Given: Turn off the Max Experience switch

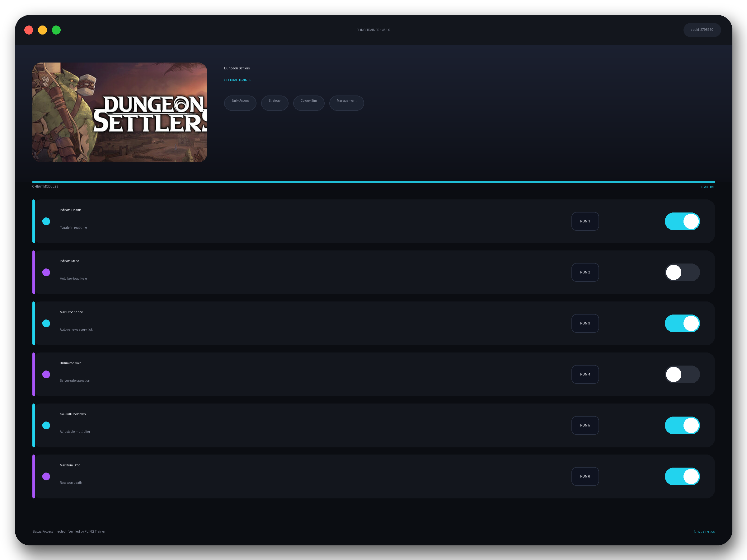Looking at the screenshot, I should [682, 323].
